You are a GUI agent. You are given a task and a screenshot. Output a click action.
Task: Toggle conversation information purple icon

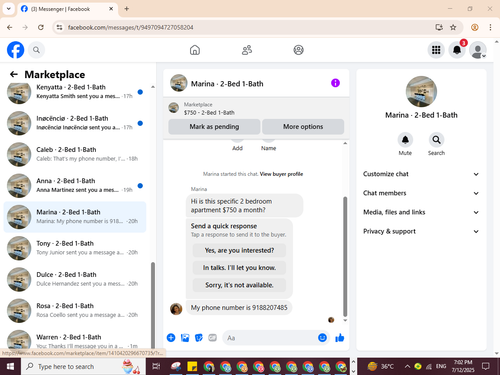(335, 83)
